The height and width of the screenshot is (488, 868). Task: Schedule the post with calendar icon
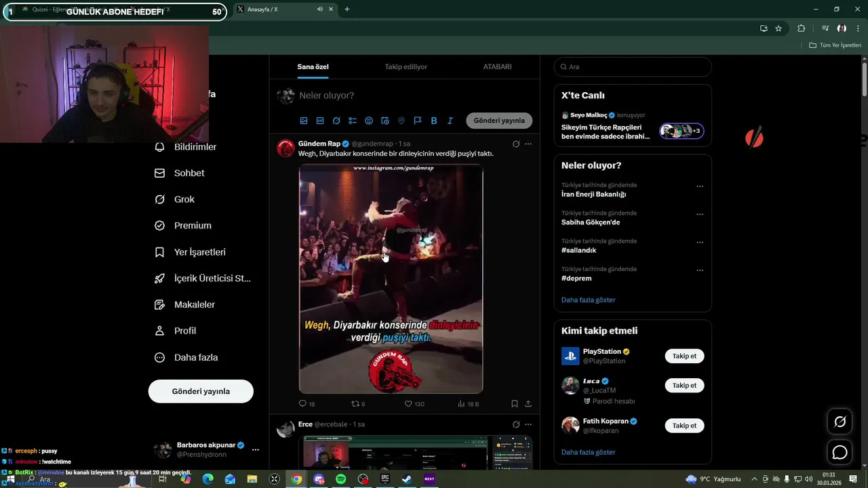click(385, 121)
